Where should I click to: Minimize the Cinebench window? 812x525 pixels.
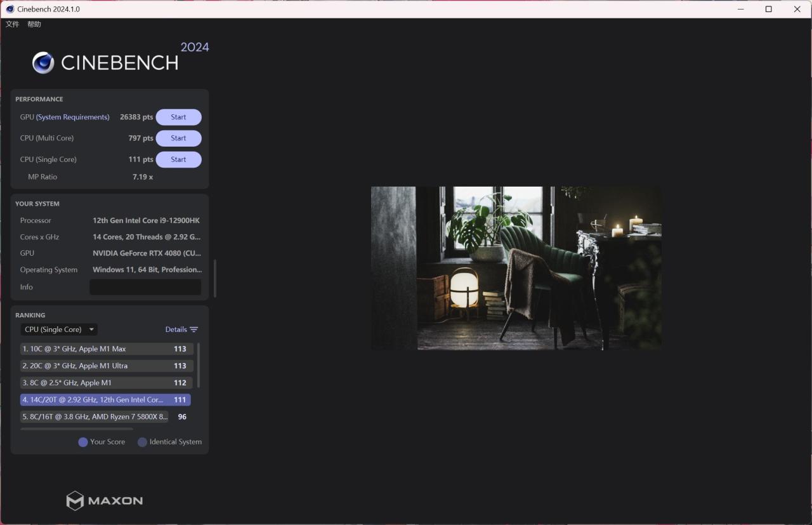740,9
